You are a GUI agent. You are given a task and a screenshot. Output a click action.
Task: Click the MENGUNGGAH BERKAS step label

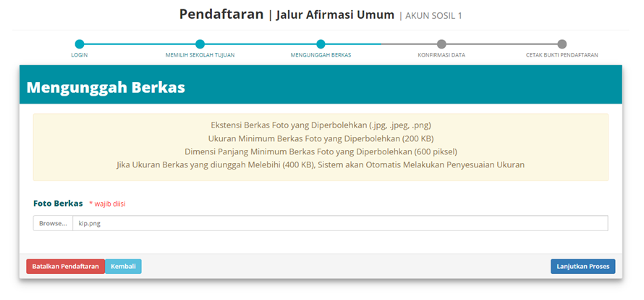[321, 55]
